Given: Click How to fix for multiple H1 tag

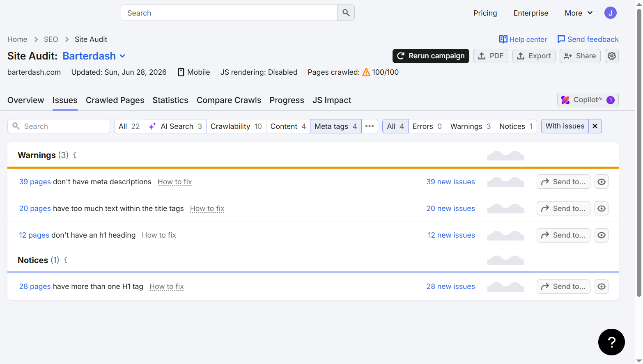Looking at the screenshot, I should (x=166, y=286).
